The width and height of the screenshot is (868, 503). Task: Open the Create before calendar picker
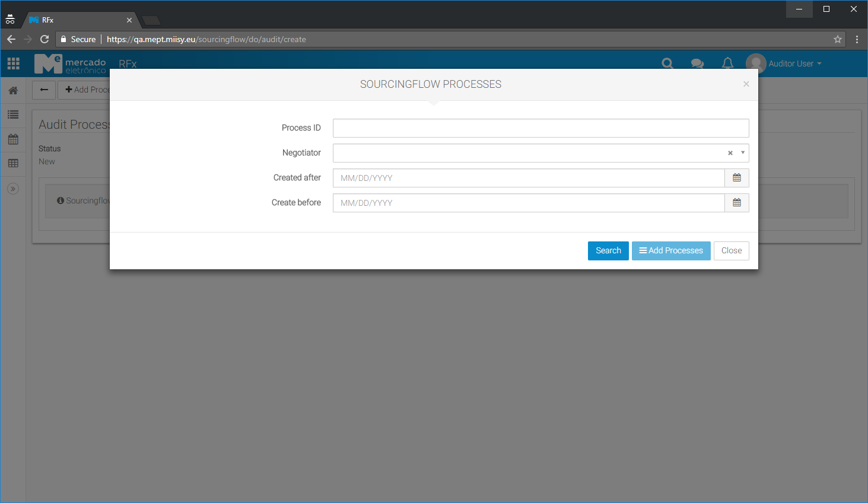737,203
